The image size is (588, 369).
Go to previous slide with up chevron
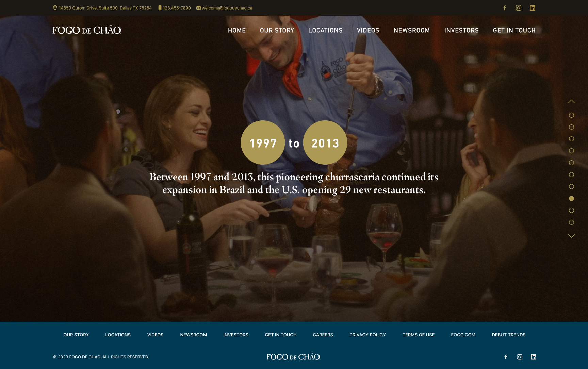(571, 102)
